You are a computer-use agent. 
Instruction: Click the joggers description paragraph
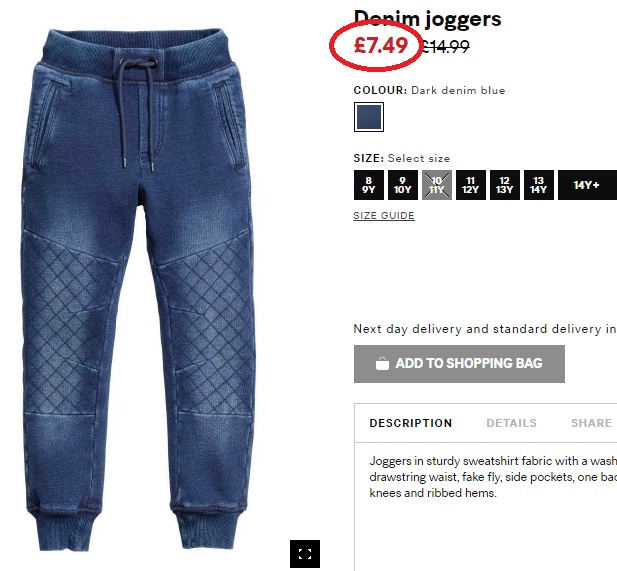click(x=493, y=477)
